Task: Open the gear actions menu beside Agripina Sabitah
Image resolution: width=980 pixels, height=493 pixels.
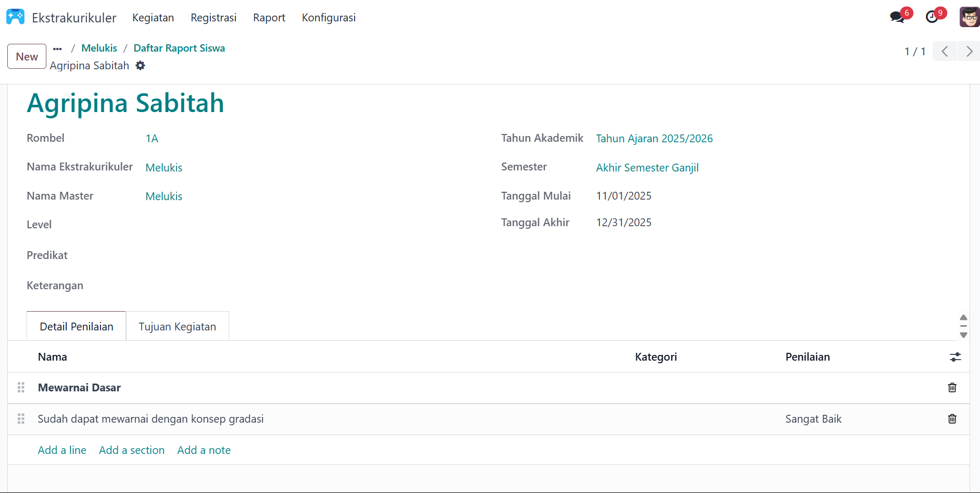Action: pos(140,66)
